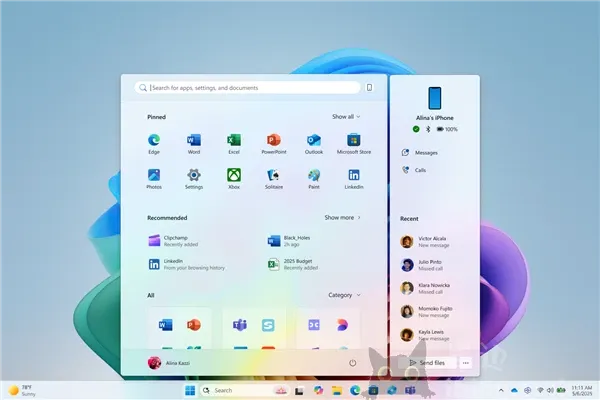Show hidden tray icons with the chevron
This screenshot has width=600, height=400.
[501, 390]
